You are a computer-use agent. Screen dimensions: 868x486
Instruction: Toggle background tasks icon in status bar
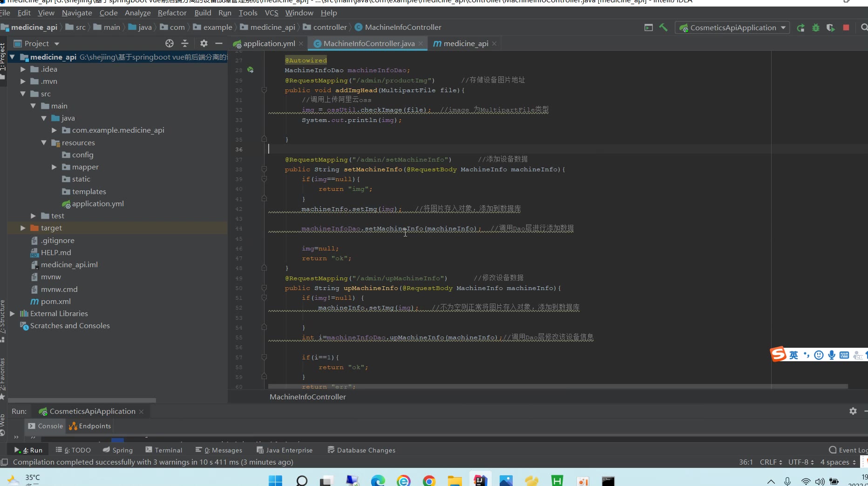[5, 462]
